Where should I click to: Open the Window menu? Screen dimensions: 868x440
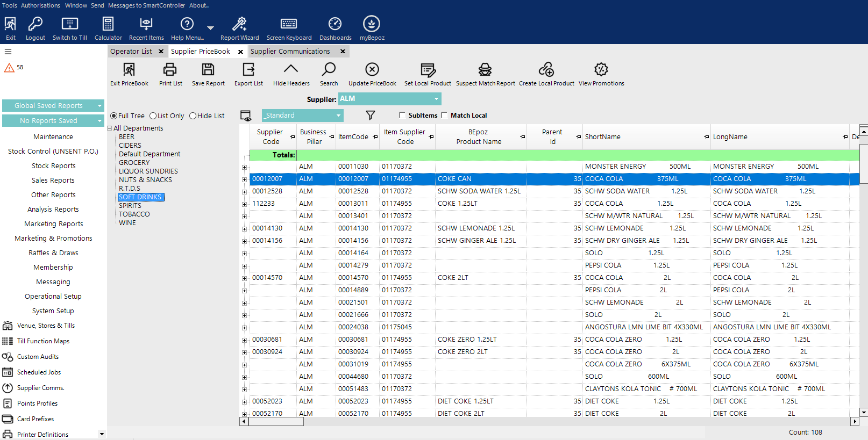76,5
